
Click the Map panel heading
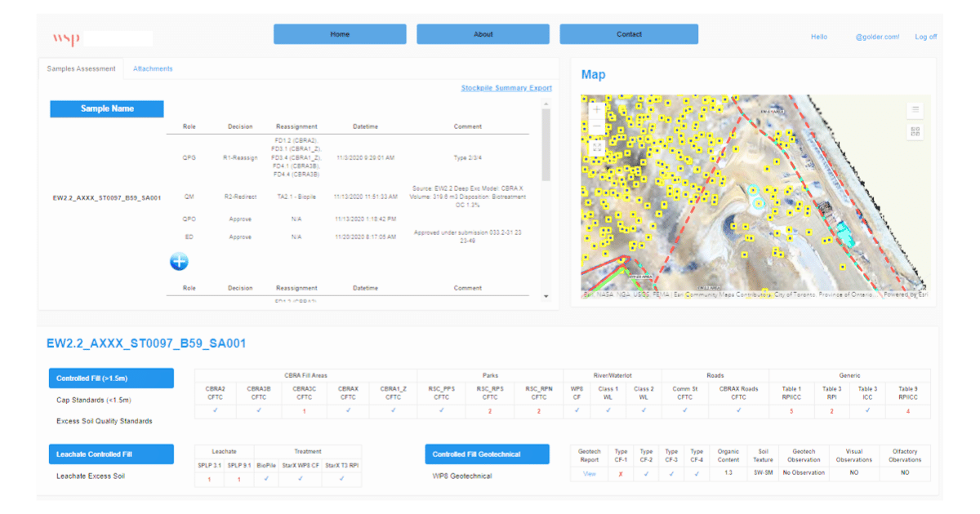pos(594,75)
